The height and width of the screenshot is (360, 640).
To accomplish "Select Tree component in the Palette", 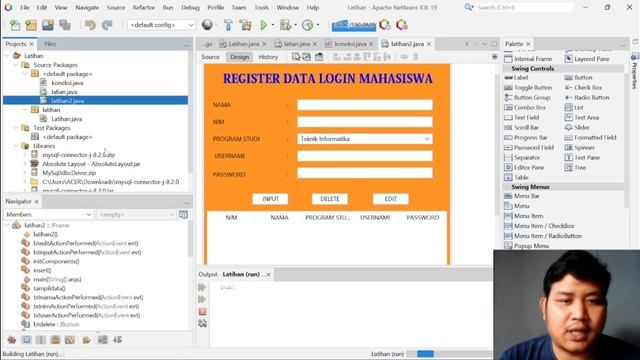I will pyautogui.click(x=576, y=168).
